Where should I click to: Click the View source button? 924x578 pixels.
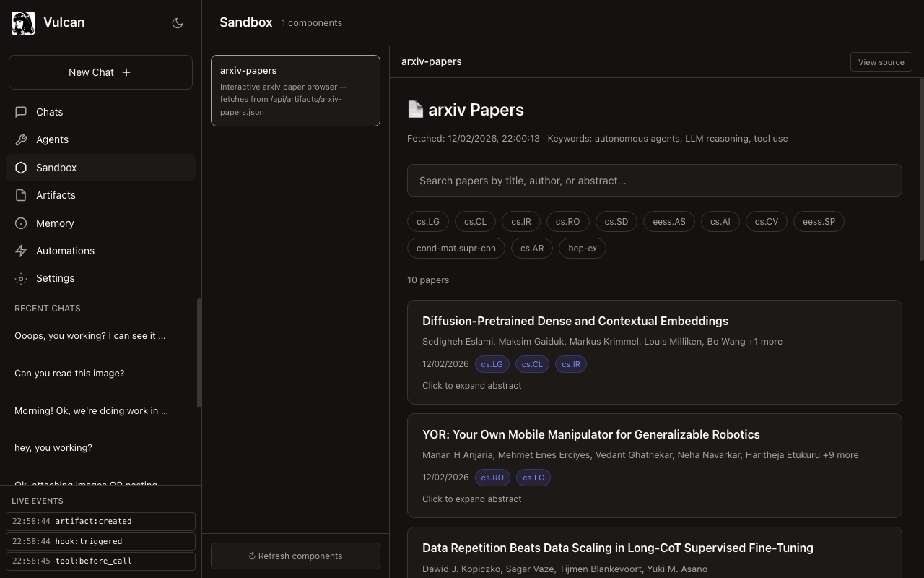click(x=881, y=62)
